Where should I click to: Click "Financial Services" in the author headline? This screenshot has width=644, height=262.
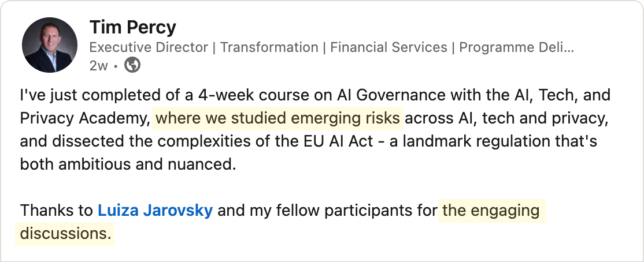[x=388, y=47]
